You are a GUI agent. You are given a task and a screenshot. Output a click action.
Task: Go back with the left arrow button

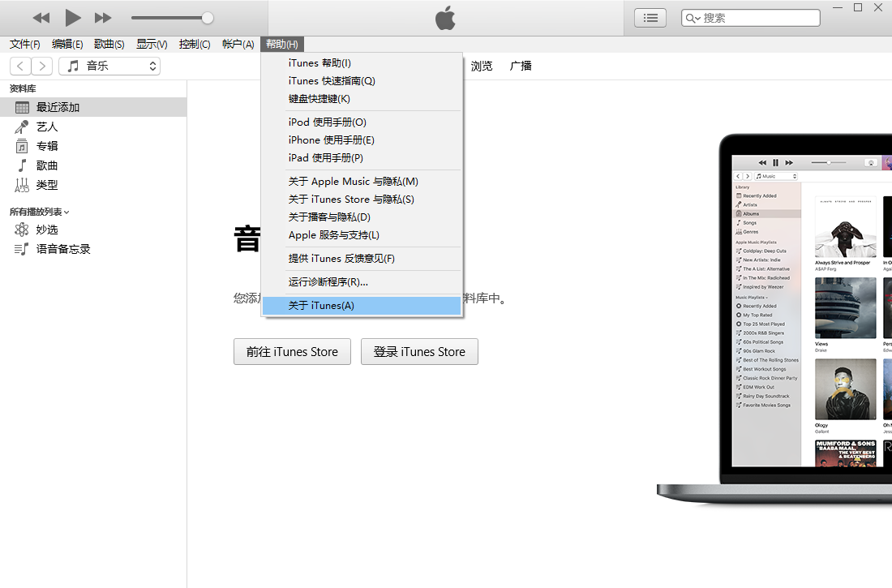pyautogui.click(x=20, y=66)
